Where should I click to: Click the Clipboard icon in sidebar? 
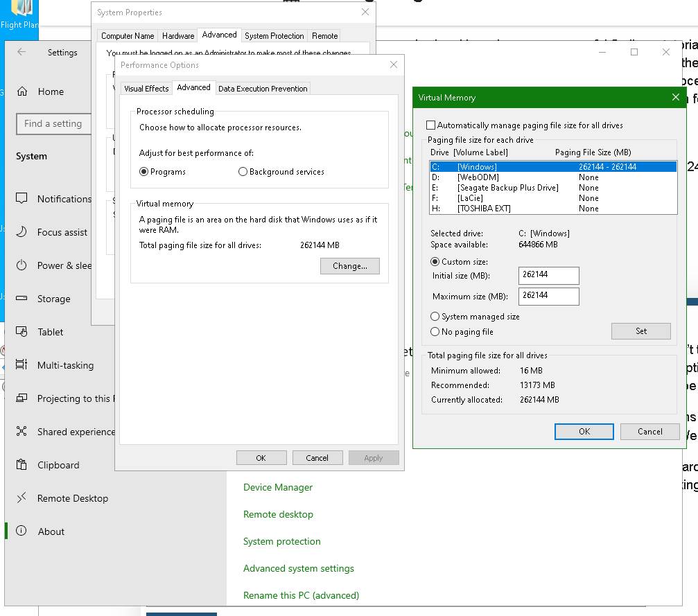(22, 465)
